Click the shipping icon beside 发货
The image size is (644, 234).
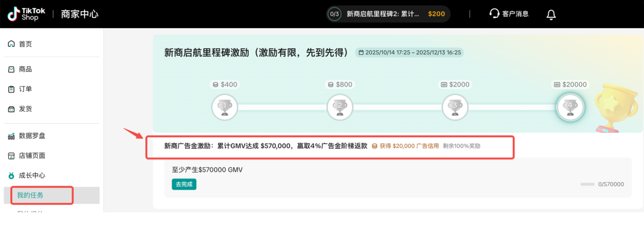[11, 109]
